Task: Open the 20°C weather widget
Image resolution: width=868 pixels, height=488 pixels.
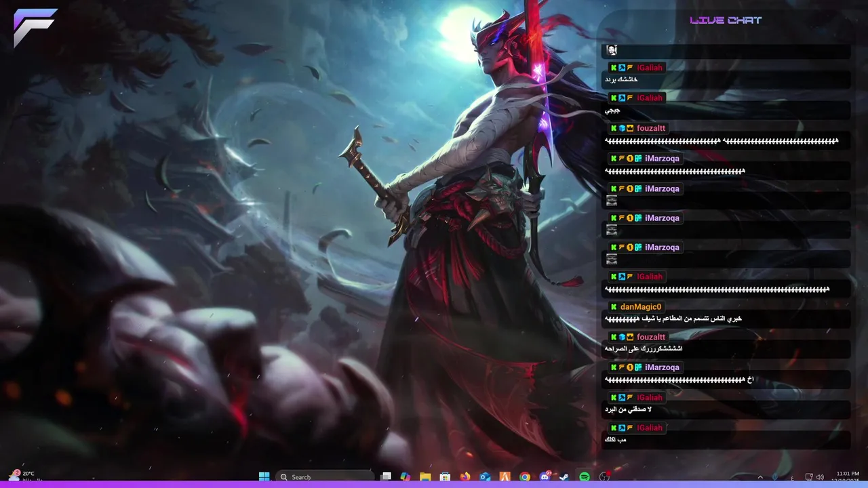Action: (24, 476)
